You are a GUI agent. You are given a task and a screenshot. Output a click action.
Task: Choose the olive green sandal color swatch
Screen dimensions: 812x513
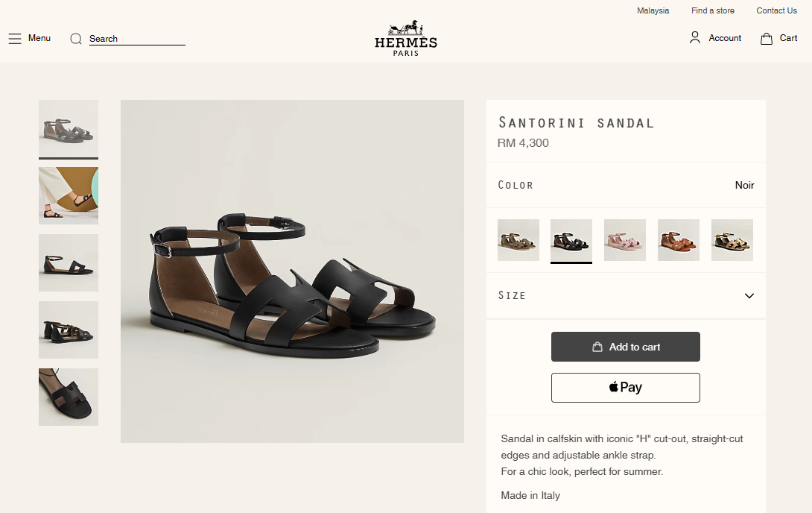[x=518, y=240]
